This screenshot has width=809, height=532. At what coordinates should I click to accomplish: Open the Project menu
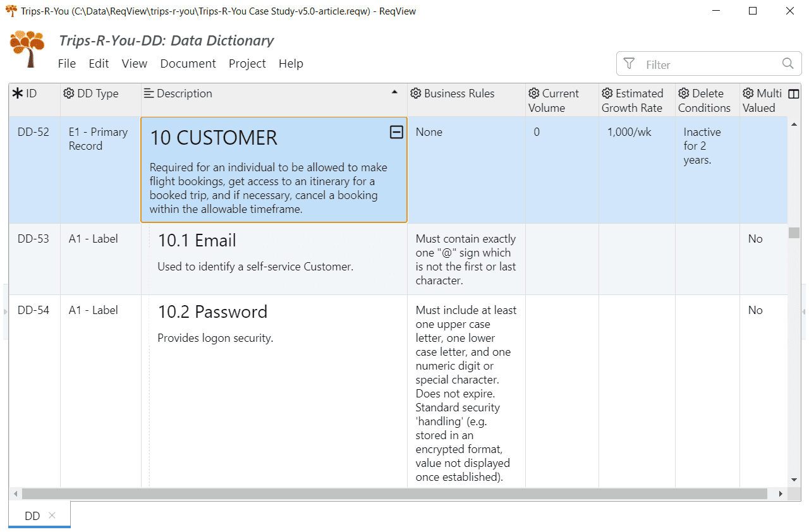[x=247, y=64]
